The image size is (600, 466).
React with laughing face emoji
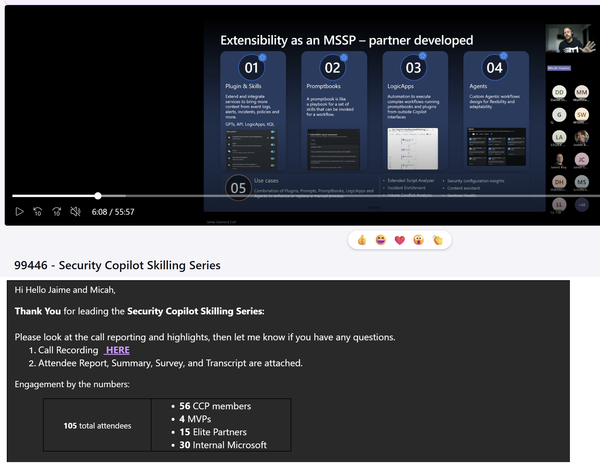381,240
